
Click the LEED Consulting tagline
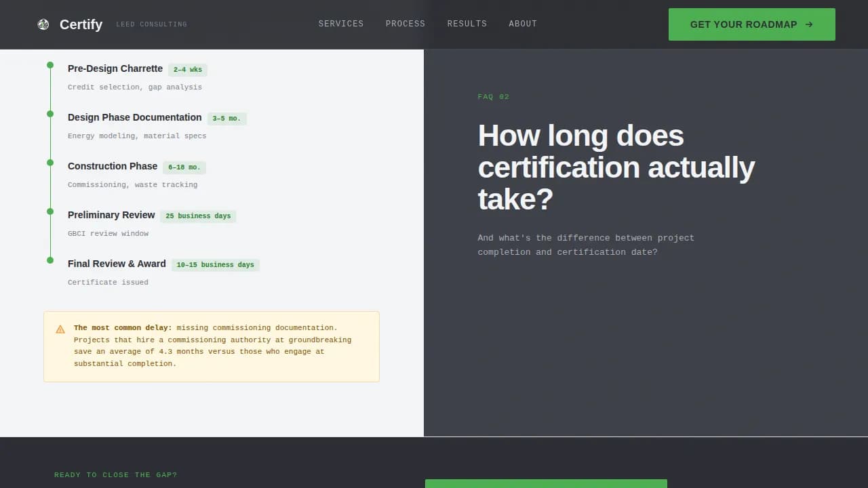click(x=152, y=24)
